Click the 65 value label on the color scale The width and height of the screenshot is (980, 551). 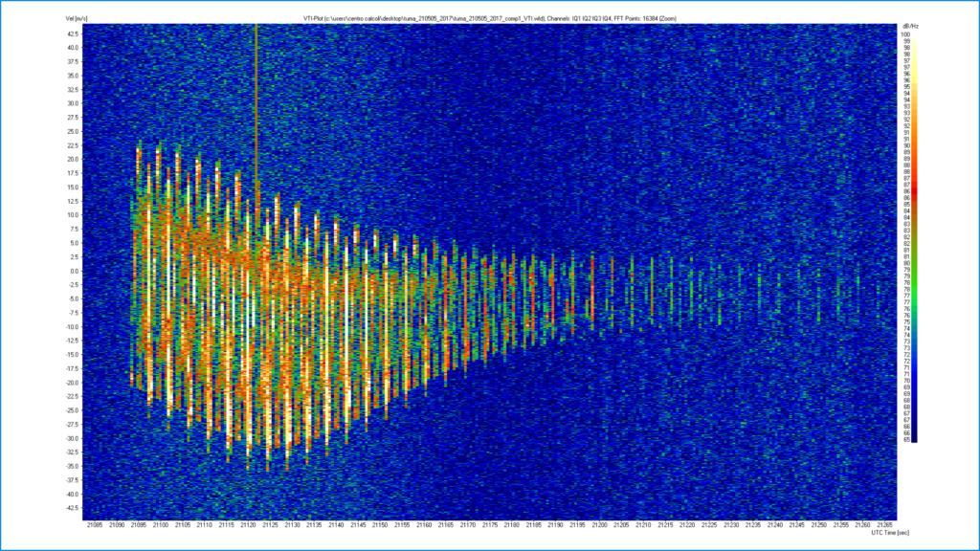[x=907, y=440]
